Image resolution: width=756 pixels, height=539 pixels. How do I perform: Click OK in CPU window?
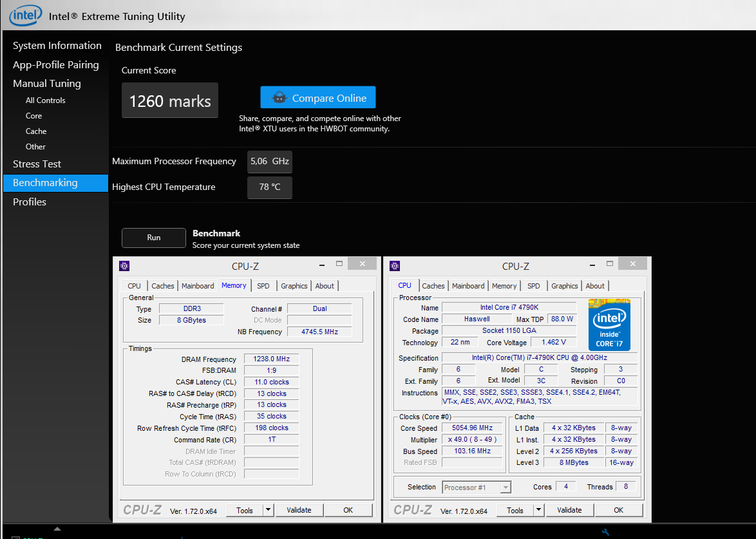[619, 510]
